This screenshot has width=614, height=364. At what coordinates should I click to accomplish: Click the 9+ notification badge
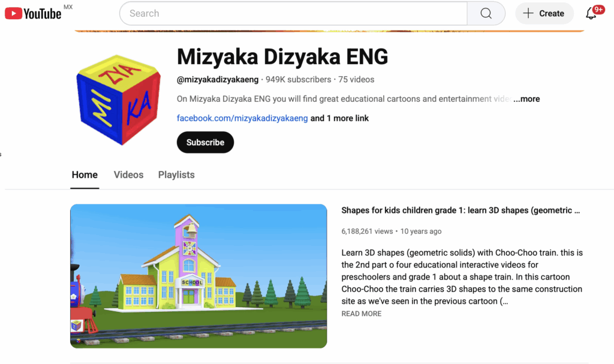coord(598,8)
